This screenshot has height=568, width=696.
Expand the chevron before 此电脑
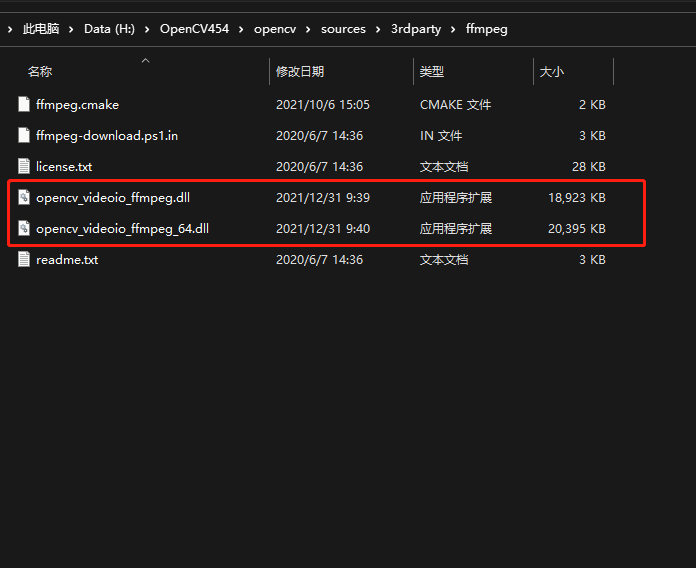pos(10,29)
